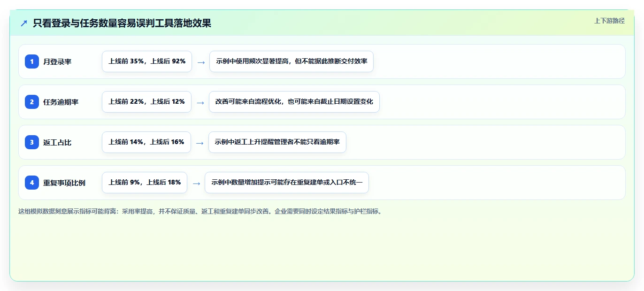Select the number 4 badge for 重复事项比例

point(32,183)
